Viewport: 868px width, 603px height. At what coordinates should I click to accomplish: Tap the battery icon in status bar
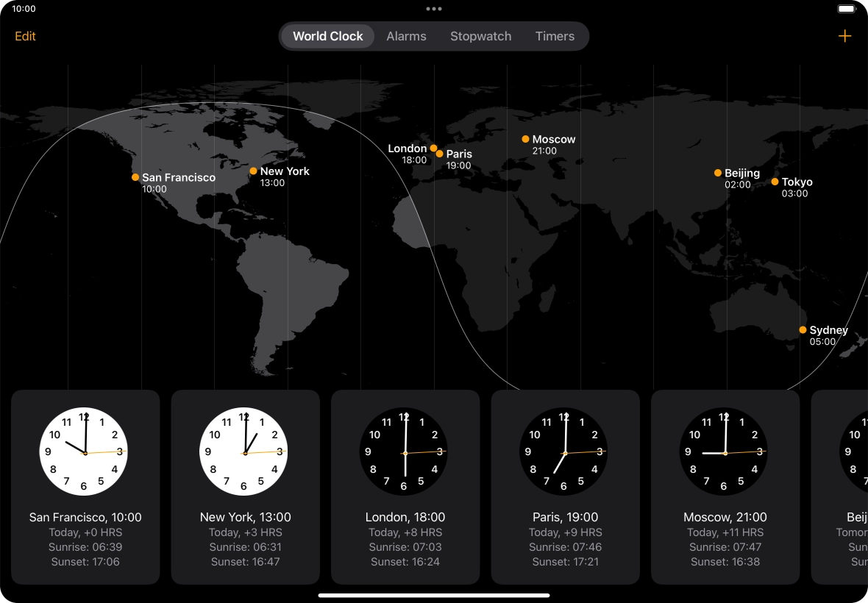(847, 9)
